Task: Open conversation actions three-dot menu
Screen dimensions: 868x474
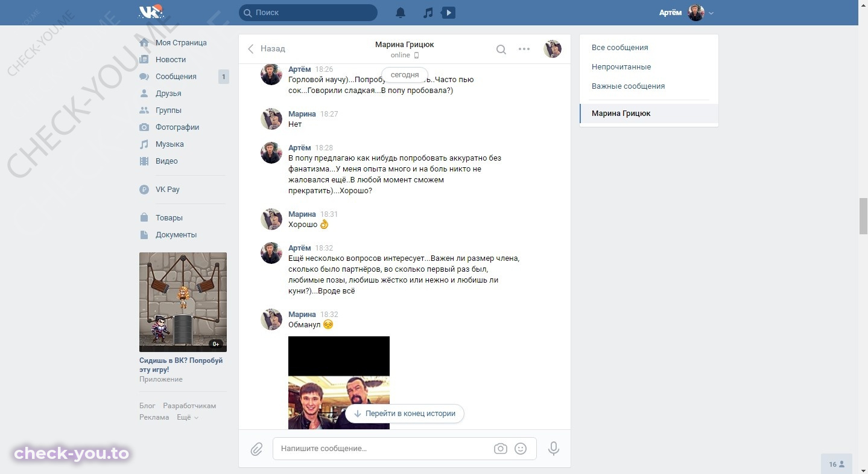Action: pos(524,50)
